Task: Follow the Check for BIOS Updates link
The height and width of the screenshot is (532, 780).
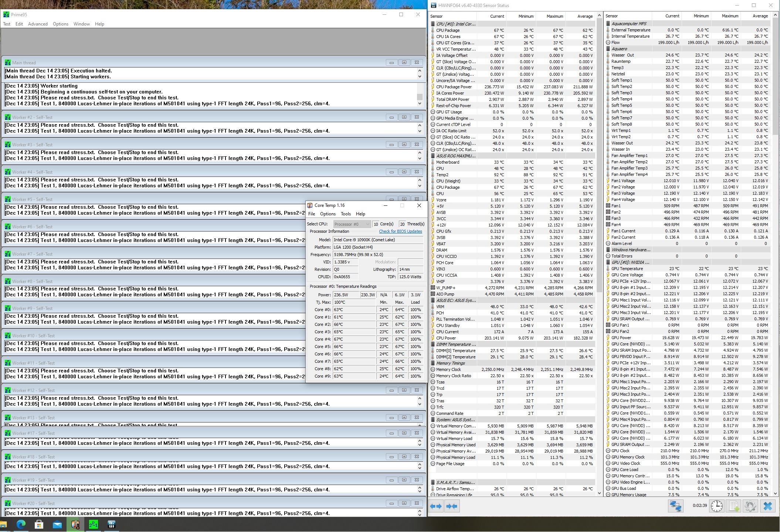Action: click(x=400, y=231)
